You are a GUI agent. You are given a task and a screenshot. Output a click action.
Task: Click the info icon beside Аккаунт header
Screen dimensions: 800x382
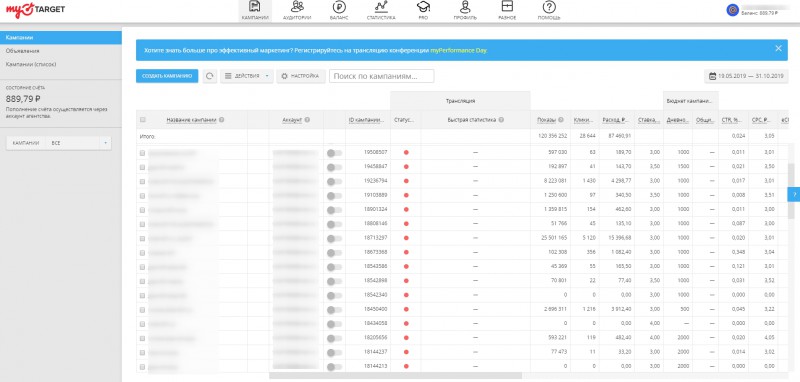tap(308, 120)
